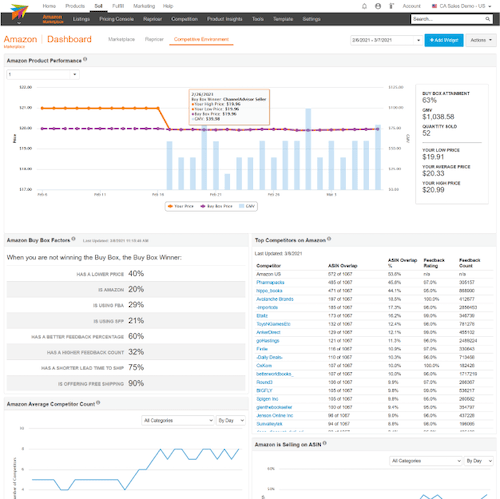Open Competitor Count By Day dropdown
Viewport: 500px width, 499px height.
(231, 420)
